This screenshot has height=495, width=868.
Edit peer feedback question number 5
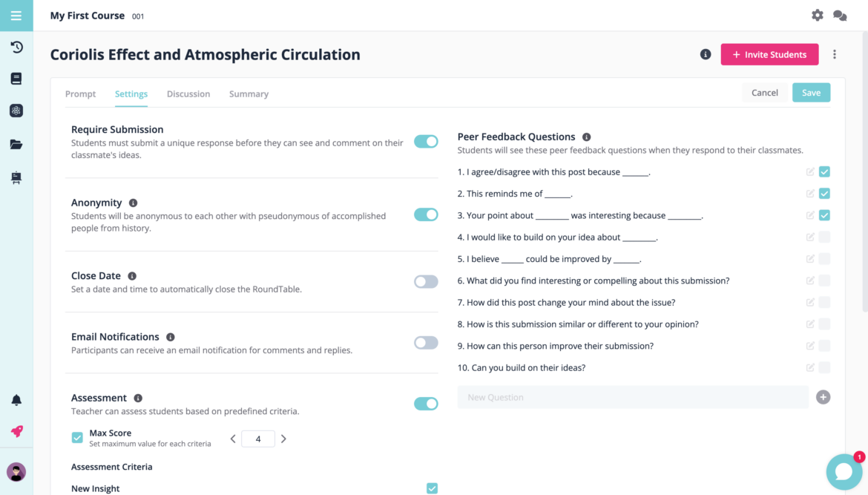pos(809,258)
